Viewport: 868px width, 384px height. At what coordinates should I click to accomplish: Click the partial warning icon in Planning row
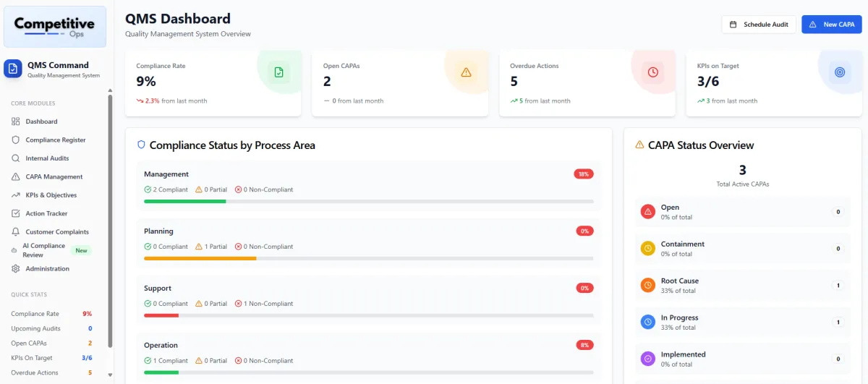[x=199, y=247]
